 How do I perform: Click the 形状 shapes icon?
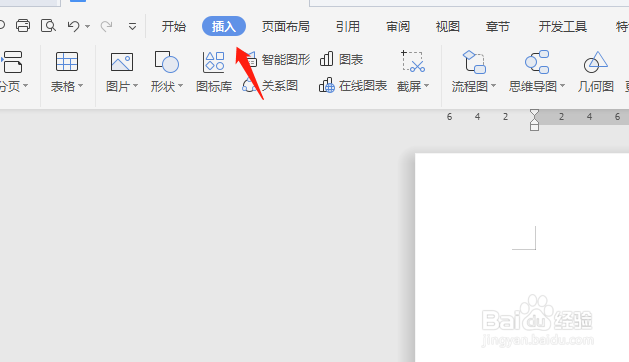pos(166,61)
